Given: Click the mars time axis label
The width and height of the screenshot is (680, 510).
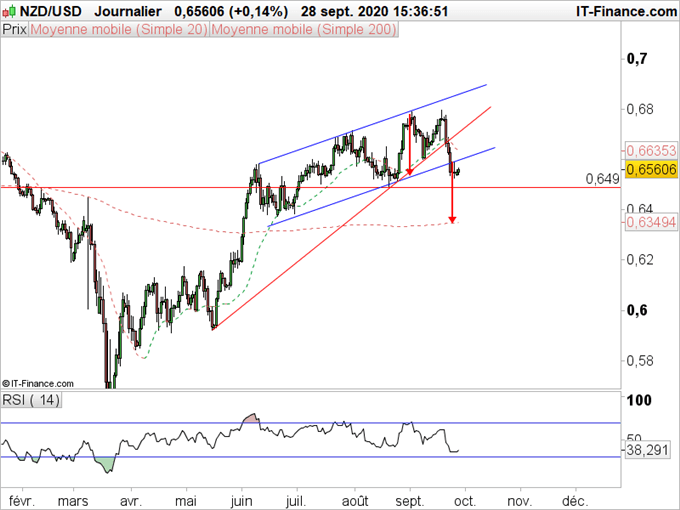Looking at the screenshot, I should [x=73, y=501].
